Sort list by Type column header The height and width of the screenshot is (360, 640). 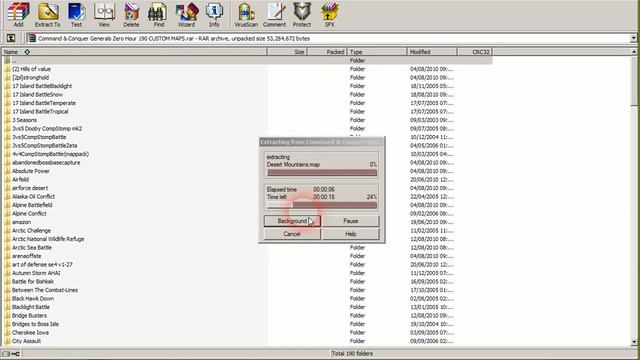[x=377, y=52]
